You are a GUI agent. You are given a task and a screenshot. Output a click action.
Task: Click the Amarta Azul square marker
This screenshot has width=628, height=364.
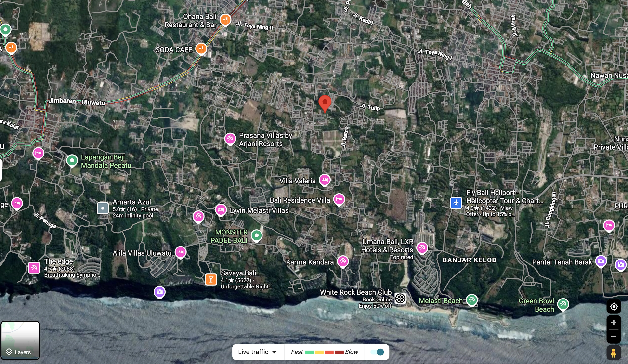[x=103, y=208]
